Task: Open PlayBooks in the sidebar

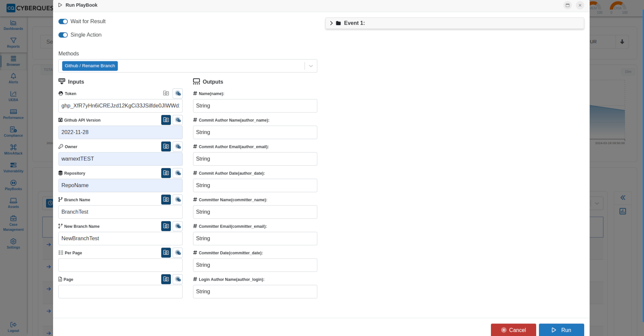Action: tap(13, 185)
